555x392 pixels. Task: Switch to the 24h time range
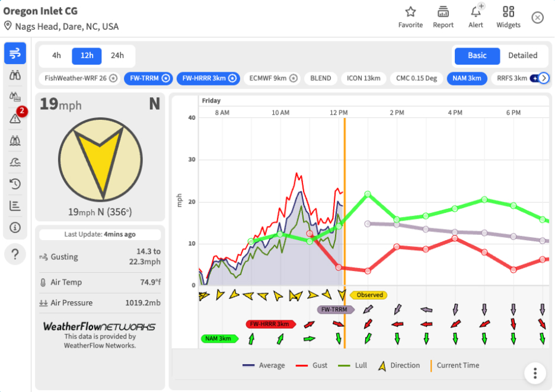click(117, 56)
